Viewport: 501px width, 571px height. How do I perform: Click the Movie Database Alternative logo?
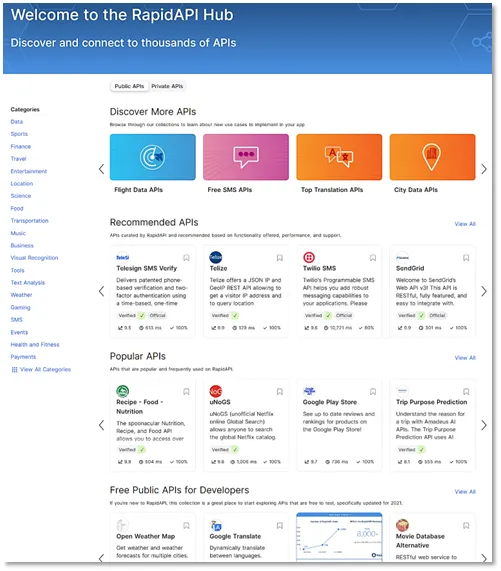tap(402, 525)
